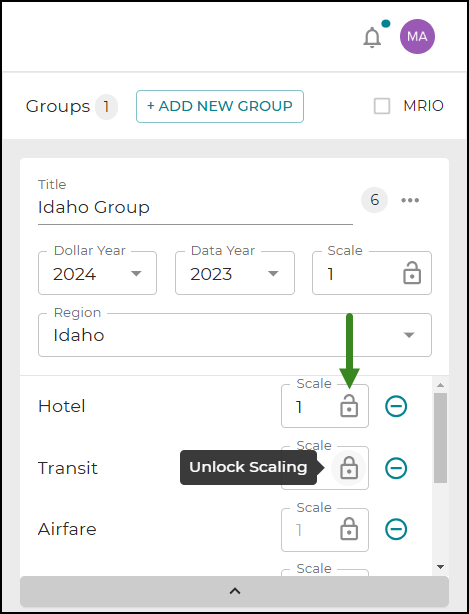
Task: Open the Data Year dropdown
Action: coord(235,273)
